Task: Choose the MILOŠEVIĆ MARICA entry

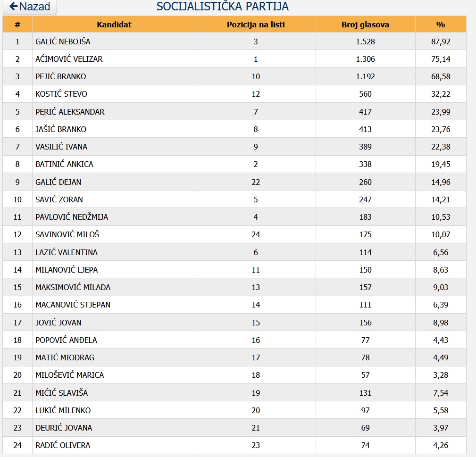Action: (69, 375)
